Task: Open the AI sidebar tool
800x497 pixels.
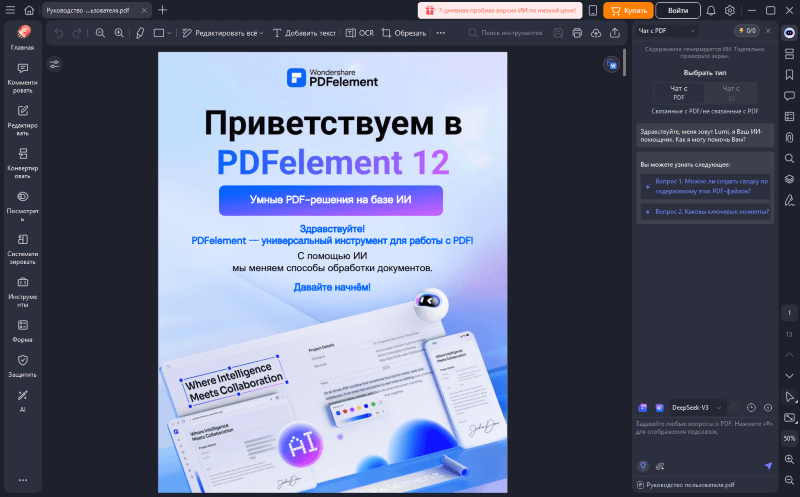Action: pos(22,401)
